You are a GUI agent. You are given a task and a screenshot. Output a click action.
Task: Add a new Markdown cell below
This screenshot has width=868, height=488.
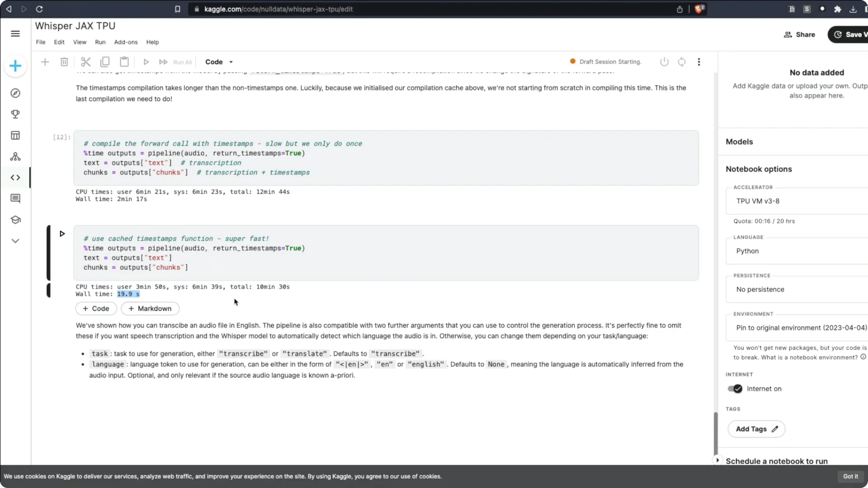click(150, 309)
